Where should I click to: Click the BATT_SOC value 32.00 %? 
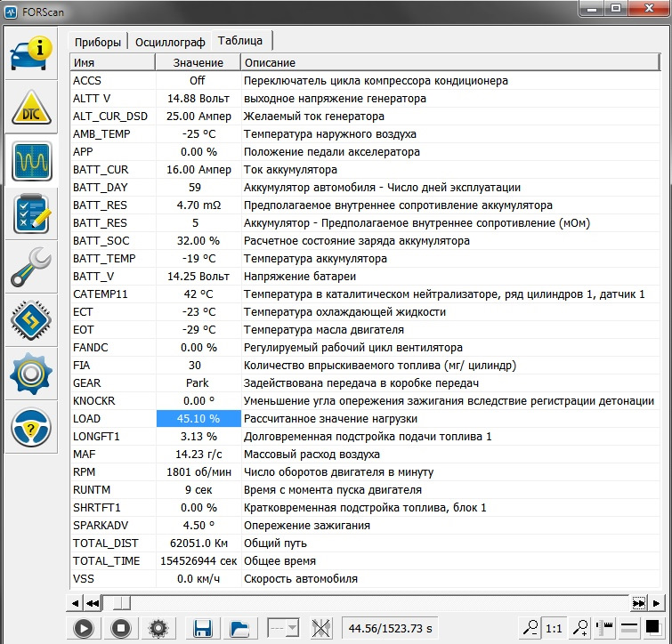click(x=198, y=241)
